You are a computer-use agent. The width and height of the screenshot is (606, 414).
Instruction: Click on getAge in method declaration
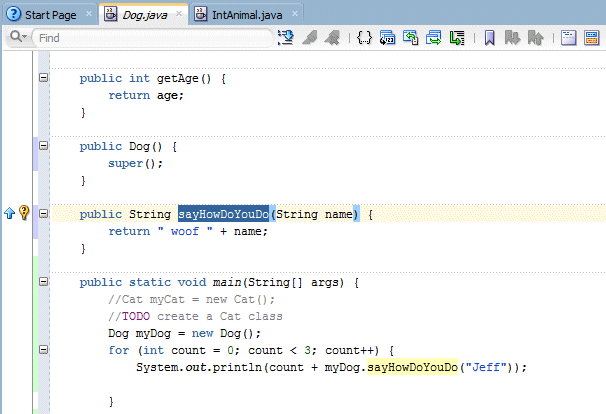[177, 78]
